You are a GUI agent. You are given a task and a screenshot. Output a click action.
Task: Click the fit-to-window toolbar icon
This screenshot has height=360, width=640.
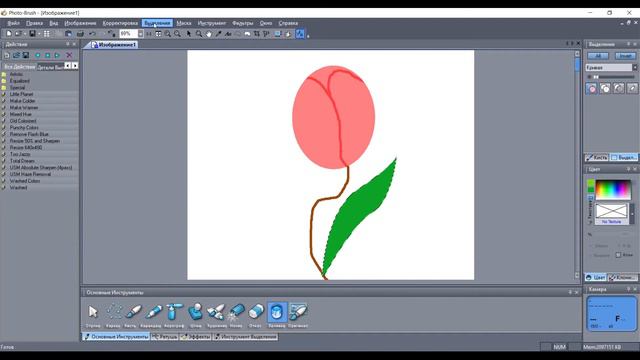(158, 34)
